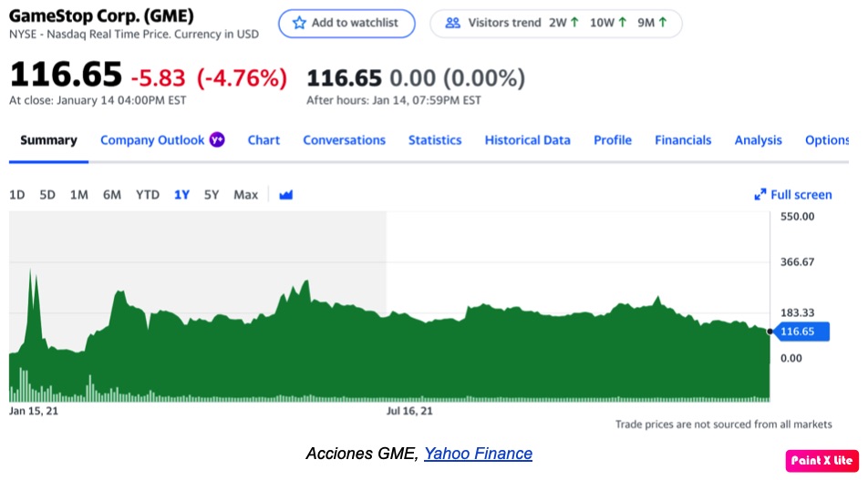This screenshot has width=868, height=480.
Task: Click the full screen expand arrows icon
Action: tap(760, 195)
